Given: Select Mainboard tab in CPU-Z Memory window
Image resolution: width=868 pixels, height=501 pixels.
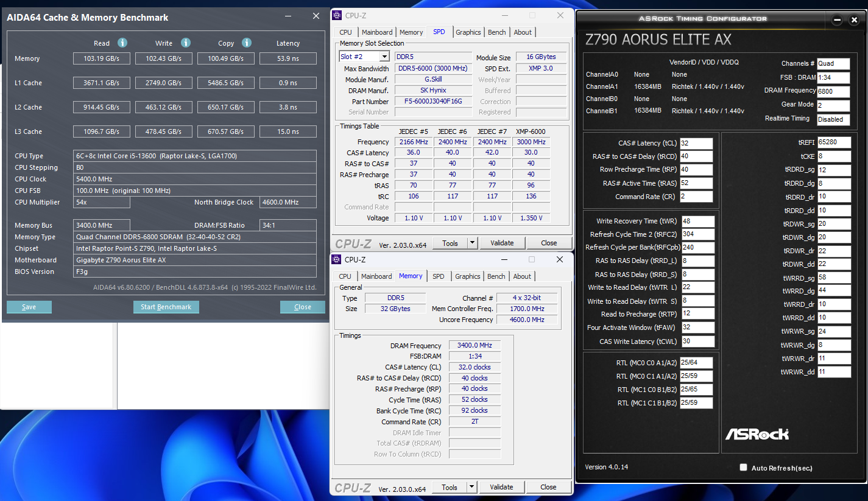Looking at the screenshot, I should (x=377, y=276).
